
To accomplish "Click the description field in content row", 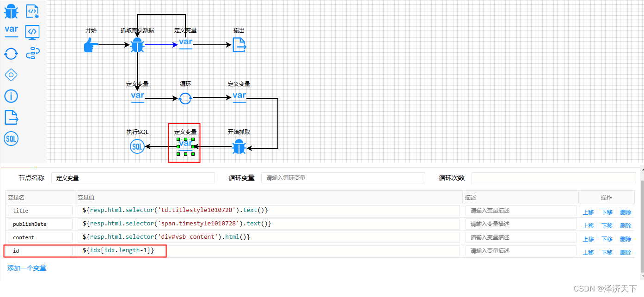I will click(521, 237).
